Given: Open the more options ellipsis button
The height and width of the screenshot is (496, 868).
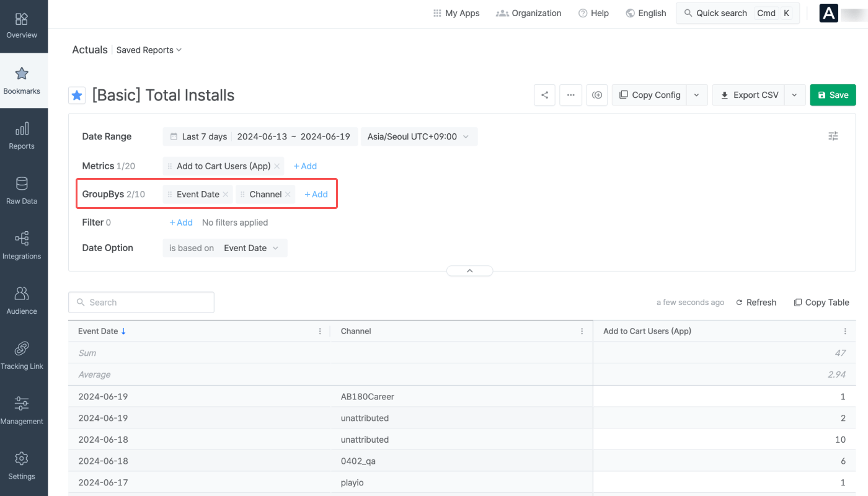Looking at the screenshot, I should pos(570,95).
